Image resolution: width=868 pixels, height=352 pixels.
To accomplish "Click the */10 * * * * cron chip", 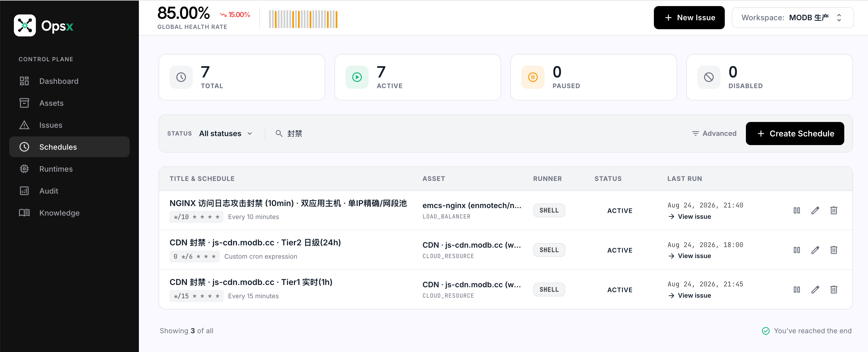I will click(x=196, y=217).
